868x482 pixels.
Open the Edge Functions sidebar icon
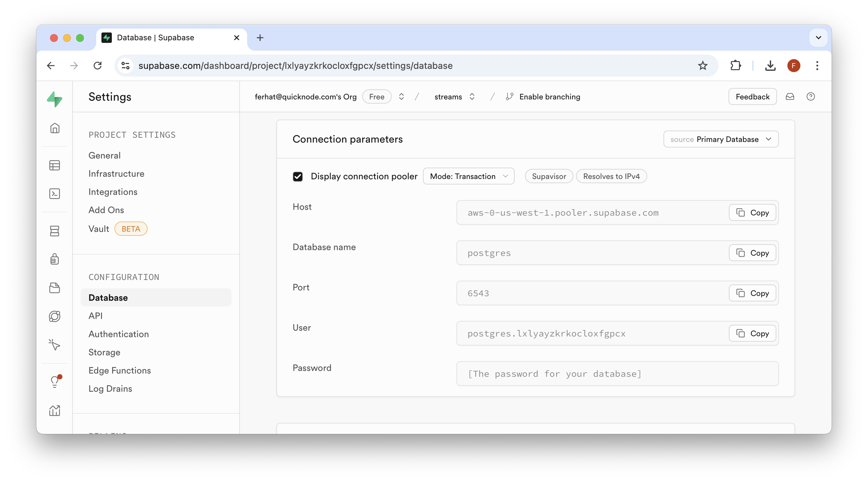coord(55,316)
